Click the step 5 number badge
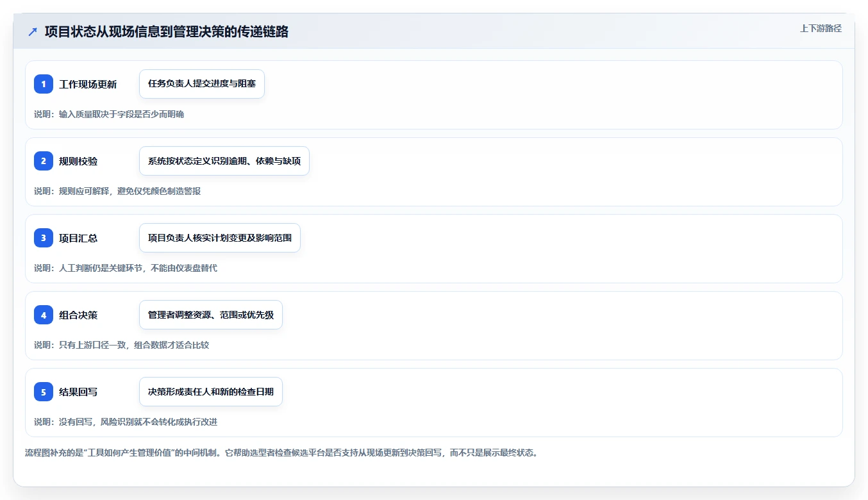This screenshot has height=500, width=868. click(44, 392)
